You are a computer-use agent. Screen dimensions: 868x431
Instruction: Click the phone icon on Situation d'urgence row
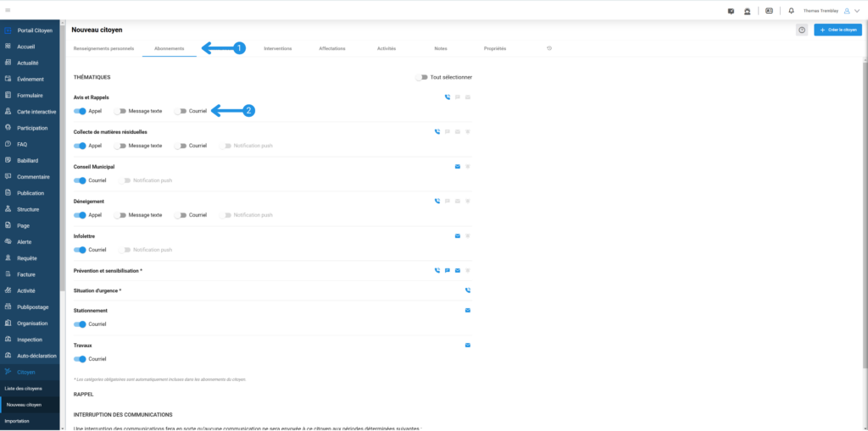[x=468, y=290]
